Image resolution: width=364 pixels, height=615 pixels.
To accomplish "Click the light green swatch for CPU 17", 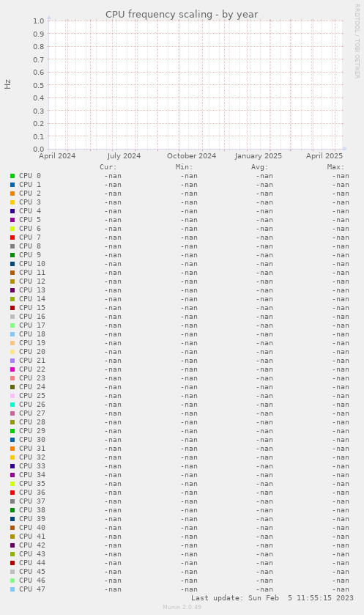I will coord(12,325).
